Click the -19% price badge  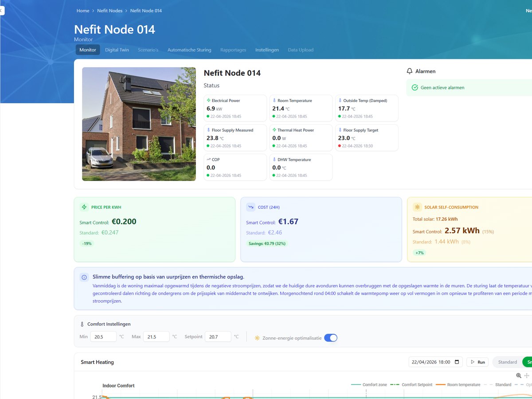(87, 243)
